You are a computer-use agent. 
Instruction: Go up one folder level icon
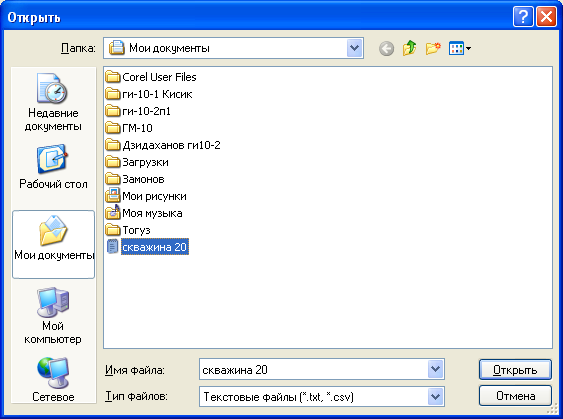click(x=409, y=48)
